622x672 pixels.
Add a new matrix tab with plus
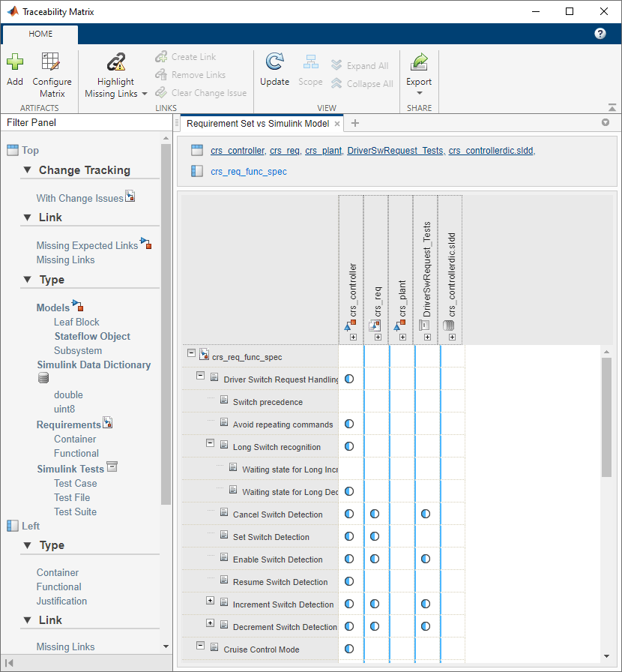pos(354,124)
